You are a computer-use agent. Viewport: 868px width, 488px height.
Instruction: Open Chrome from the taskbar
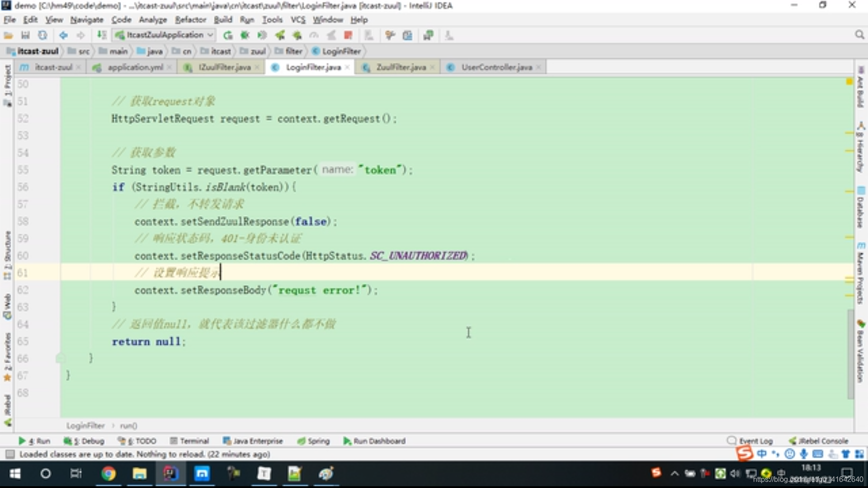pyautogui.click(x=108, y=473)
